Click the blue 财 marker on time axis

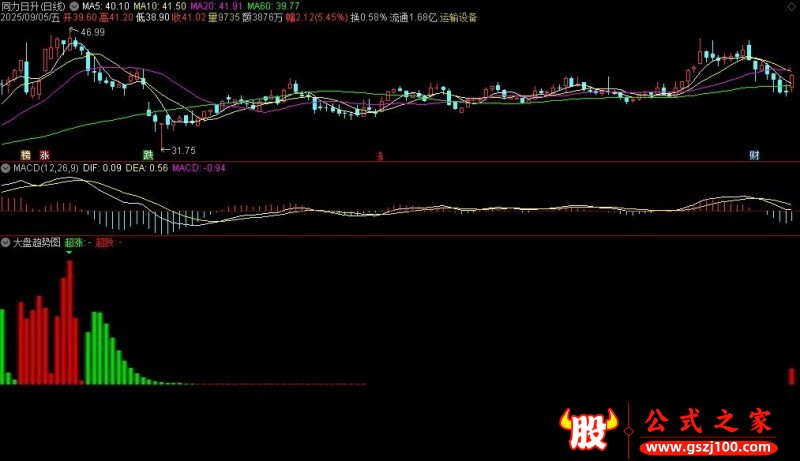755,155
